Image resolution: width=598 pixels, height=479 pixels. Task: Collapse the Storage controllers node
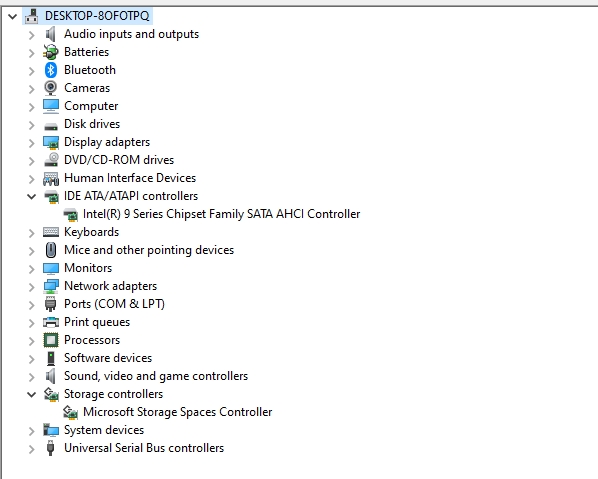point(32,394)
